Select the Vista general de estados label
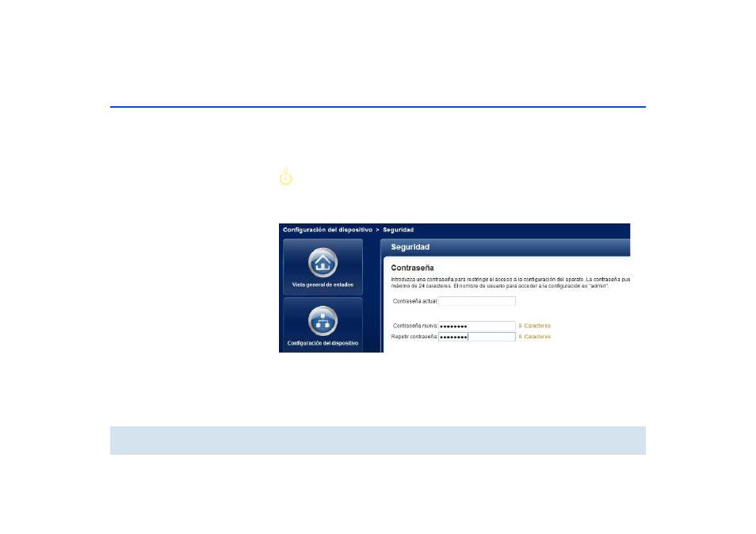Image resolution: width=756 pixels, height=534 pixels. click(x=323, y=285)
